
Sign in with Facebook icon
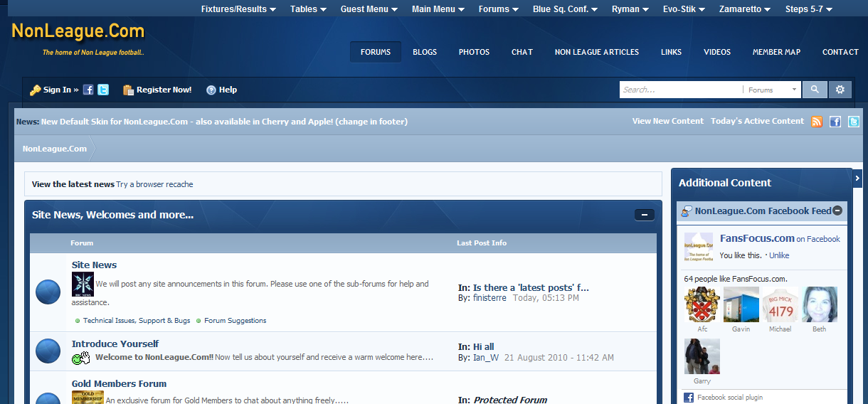88,90
